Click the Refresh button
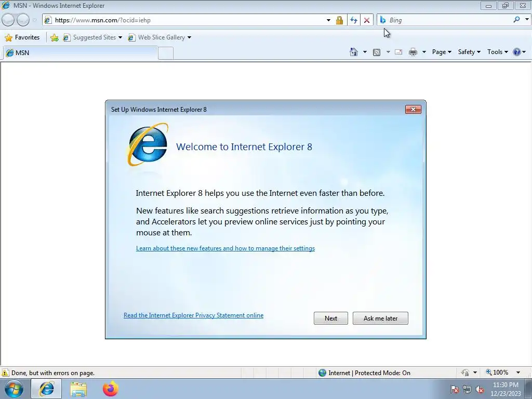 [354, 20]
